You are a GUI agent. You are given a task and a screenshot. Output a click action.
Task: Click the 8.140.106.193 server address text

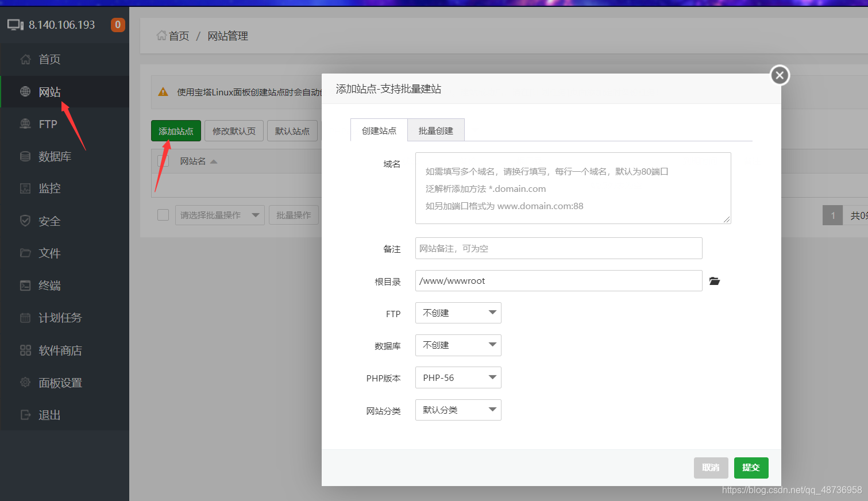(x=61, y=25)
